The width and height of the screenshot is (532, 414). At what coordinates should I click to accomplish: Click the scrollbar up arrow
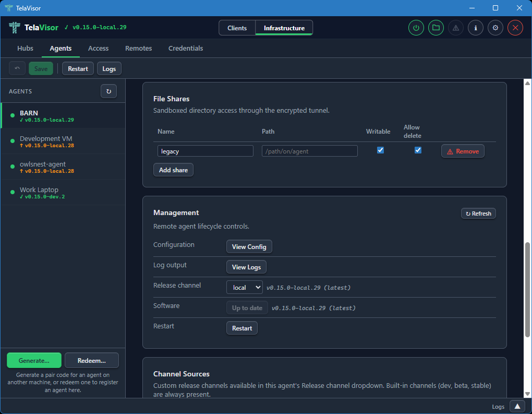click(x=527, y=83)
